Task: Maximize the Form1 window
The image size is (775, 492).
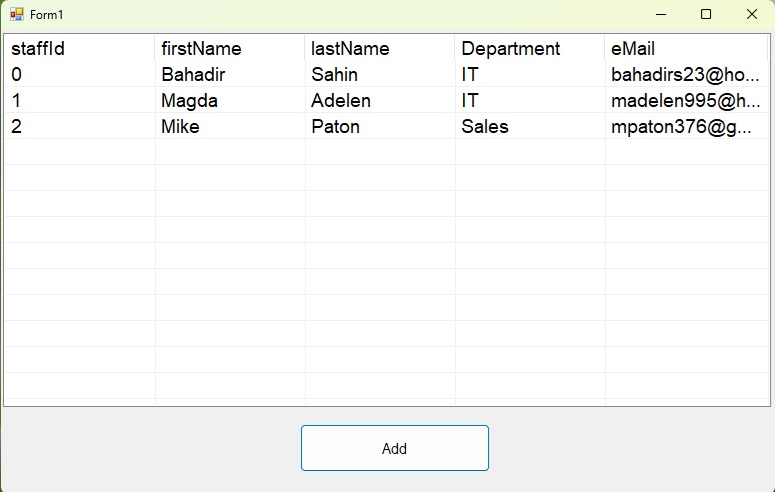Action: pyautogui.click(x=706, y=15)
